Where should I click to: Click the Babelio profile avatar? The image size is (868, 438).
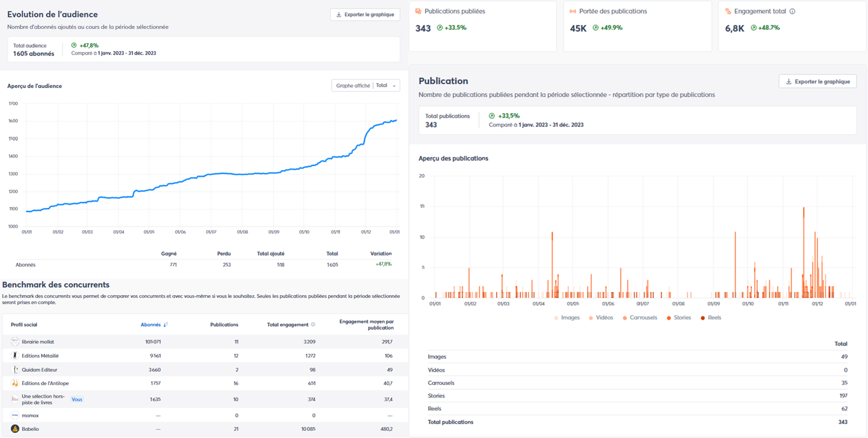tap(15, 429)
